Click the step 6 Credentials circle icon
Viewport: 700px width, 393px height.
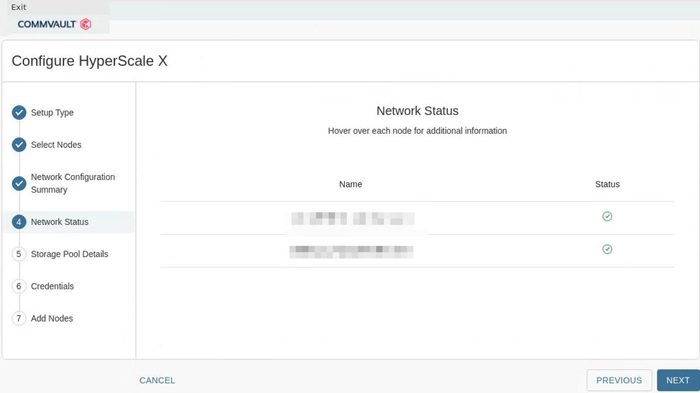pyautogui.click(x=19, y=286)
